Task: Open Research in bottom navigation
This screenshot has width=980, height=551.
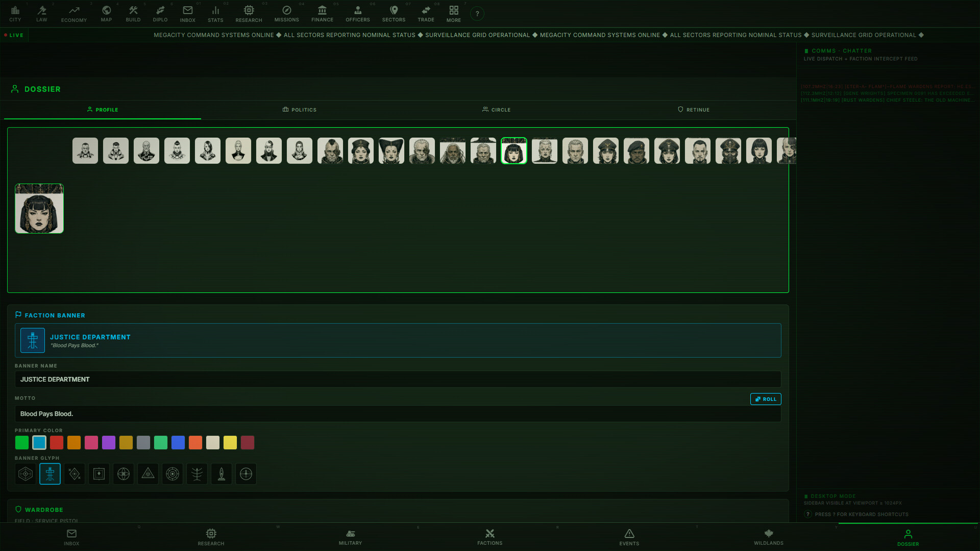Action: pyautogui.click(x=211, y=537)
